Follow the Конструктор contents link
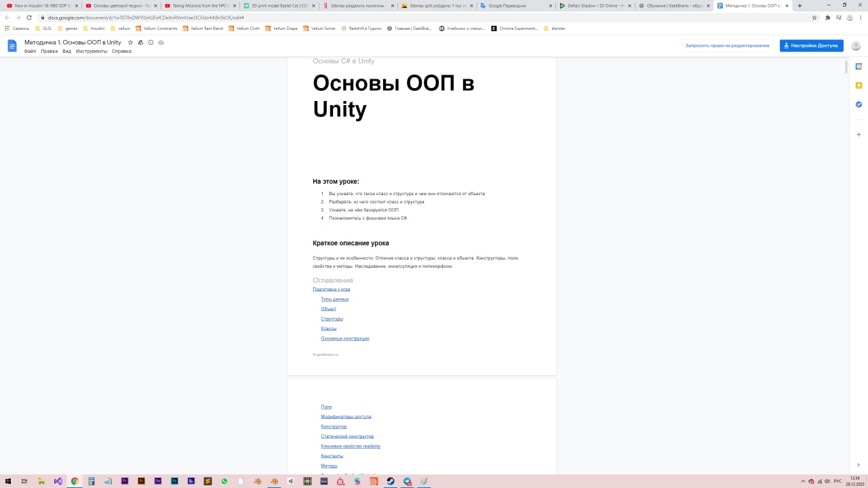 click(x=334, y=426)
